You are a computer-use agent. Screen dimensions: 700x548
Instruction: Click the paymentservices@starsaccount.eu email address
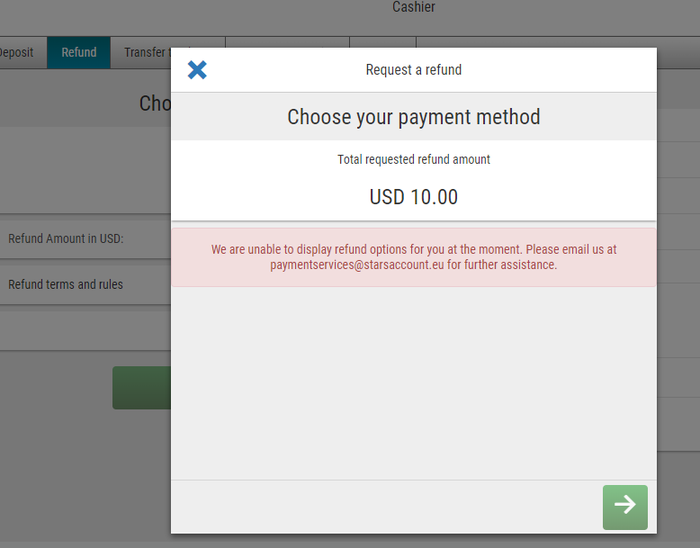[x=357, y=265]
